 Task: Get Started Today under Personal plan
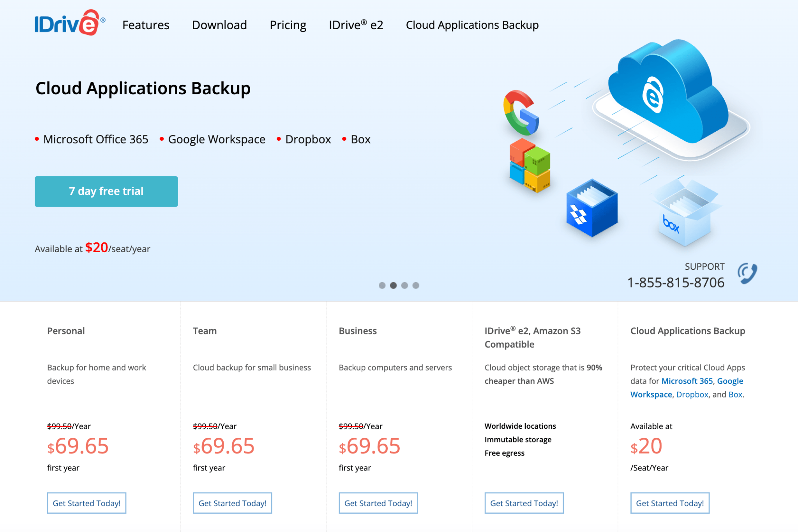click(x=87, y=503)
